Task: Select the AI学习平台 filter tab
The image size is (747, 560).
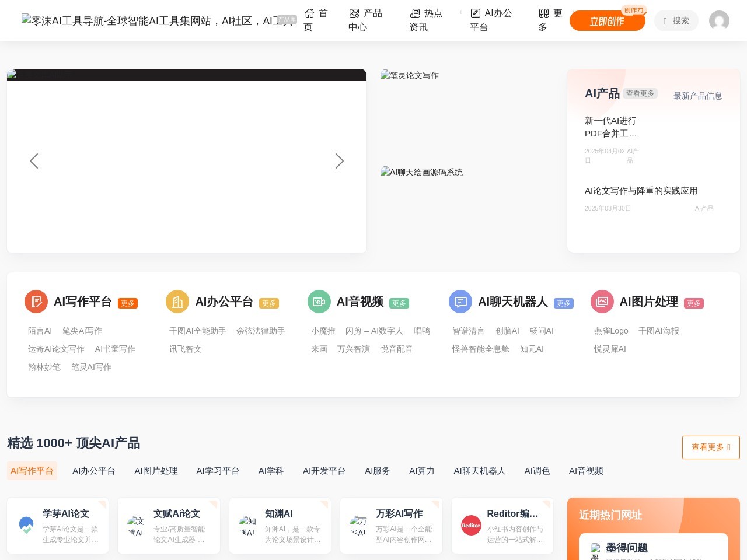Action: pyautogui.click(x=218, y=471)
